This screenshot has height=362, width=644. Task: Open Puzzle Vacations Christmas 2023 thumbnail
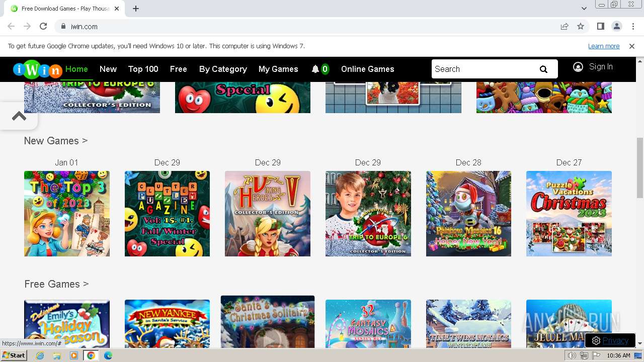569,214
